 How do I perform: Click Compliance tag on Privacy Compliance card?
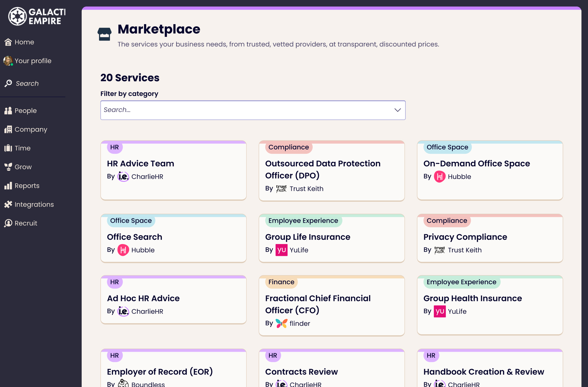[x=447, y=221]
